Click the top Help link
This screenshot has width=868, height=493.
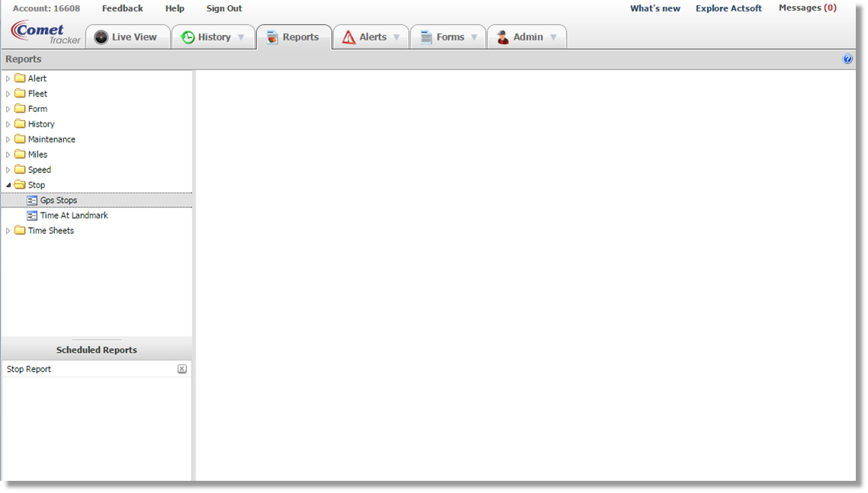175,8
